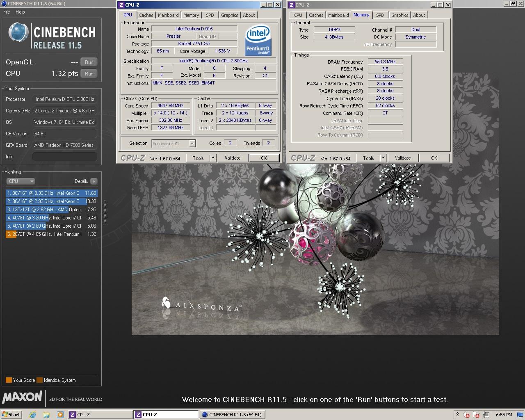Click the system clock showing 6:55 PM

pyautogui.click(x=504, y=415)
